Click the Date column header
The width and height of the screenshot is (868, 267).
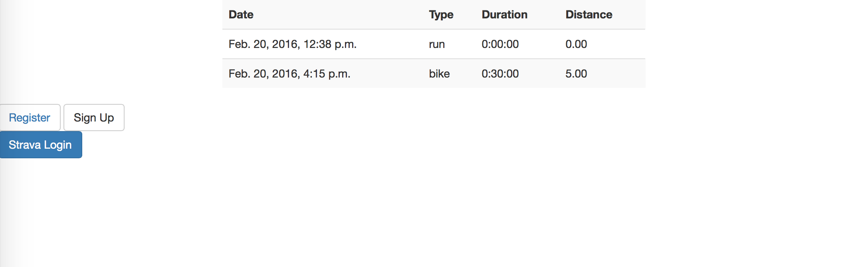(x=241, y=15)
